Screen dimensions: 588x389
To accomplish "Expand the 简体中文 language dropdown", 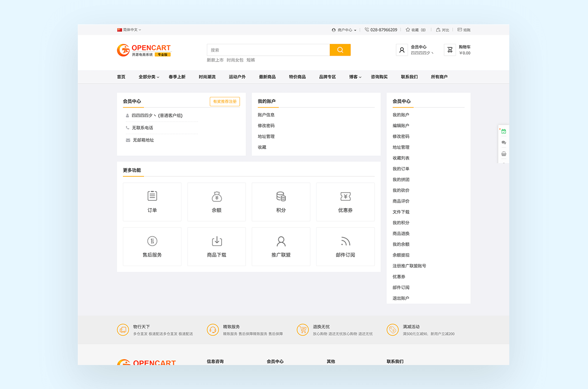I will (x=129, y=30).
